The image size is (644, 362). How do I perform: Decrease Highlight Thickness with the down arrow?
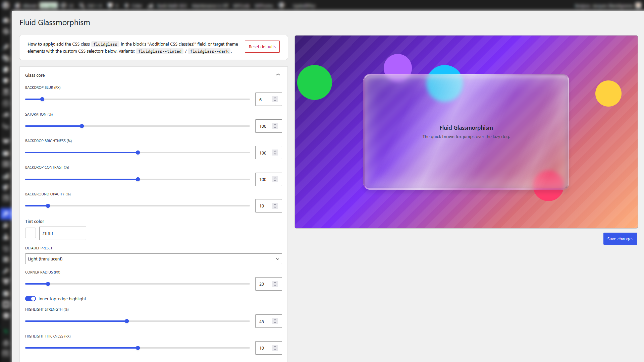[275, 350]
